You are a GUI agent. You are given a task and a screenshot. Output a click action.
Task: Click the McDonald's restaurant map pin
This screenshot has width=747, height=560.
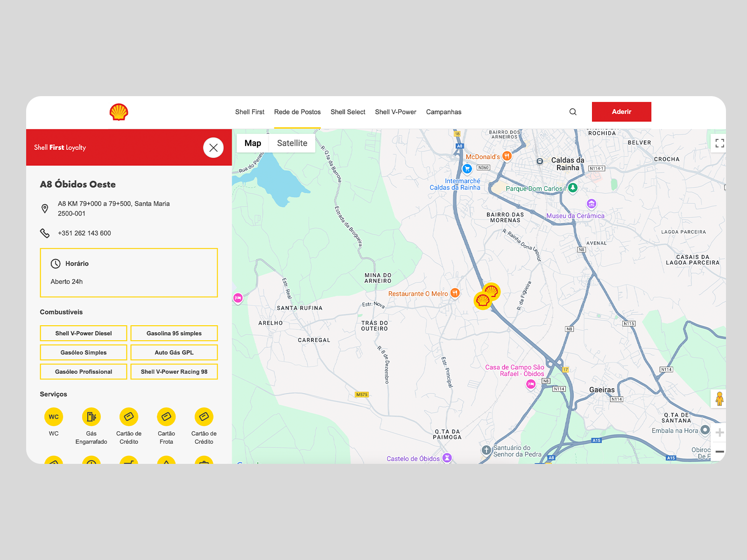click(507, 156)
